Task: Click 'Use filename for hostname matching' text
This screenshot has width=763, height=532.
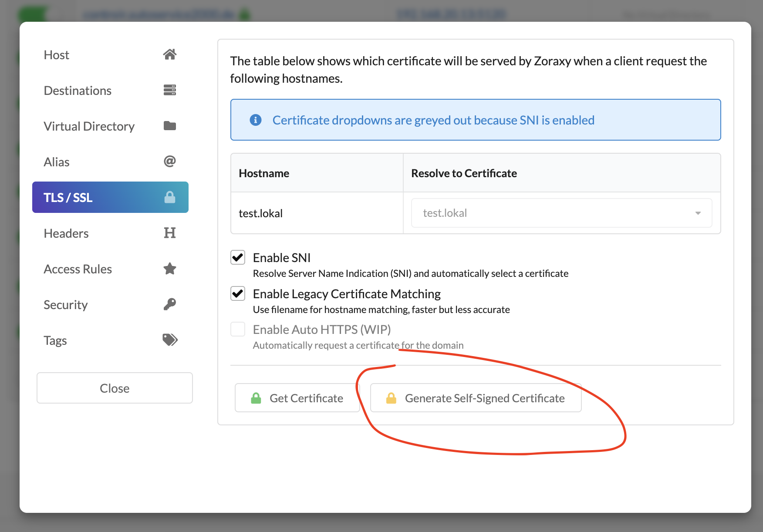Action: [x=381, y=310]
